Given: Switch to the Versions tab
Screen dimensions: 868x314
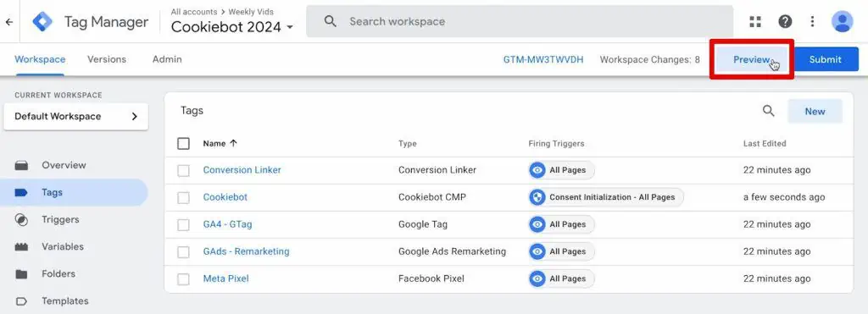Looking at the screenshot, I should [x=107, y=59].
